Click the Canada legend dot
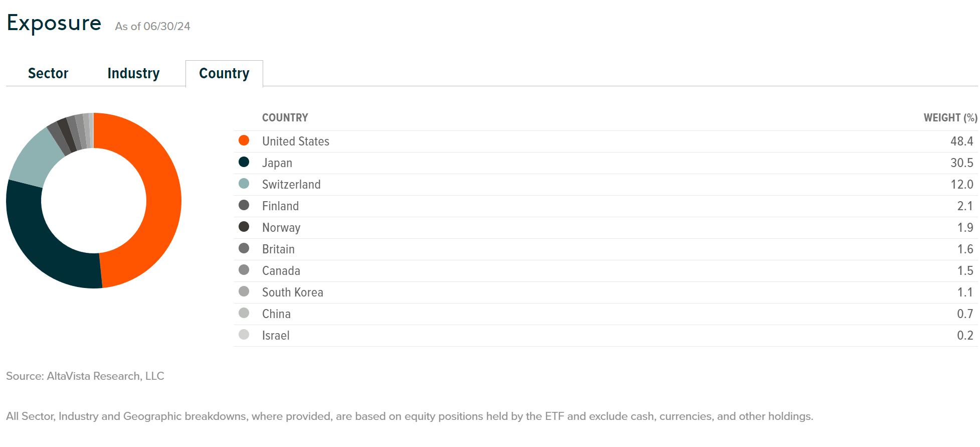The image size is (980, 447). (245, 270)
